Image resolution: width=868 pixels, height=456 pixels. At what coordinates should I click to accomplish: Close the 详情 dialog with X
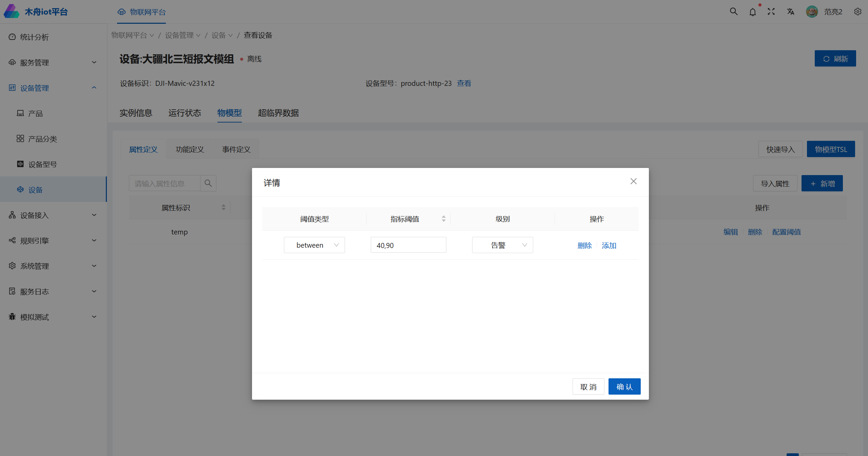pyautogui.click(x=633, y=181)
